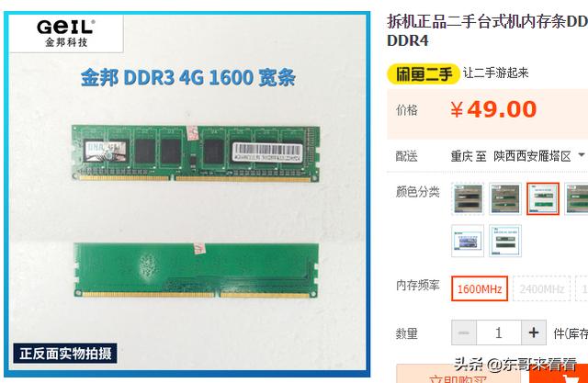Screen dimensions: 588x383
Task: Choose the 1600MHz memory frequency option
Action: 480,288
